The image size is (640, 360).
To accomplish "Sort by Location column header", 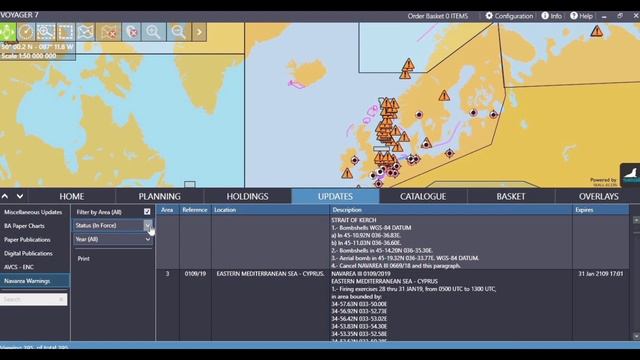I will click(x=270, y=210).
